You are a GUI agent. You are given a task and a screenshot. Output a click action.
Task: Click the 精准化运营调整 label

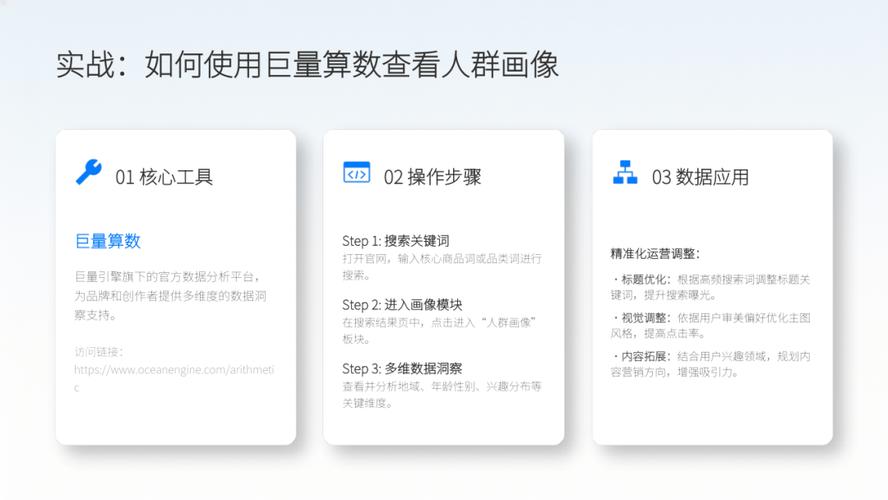point(655,254)
